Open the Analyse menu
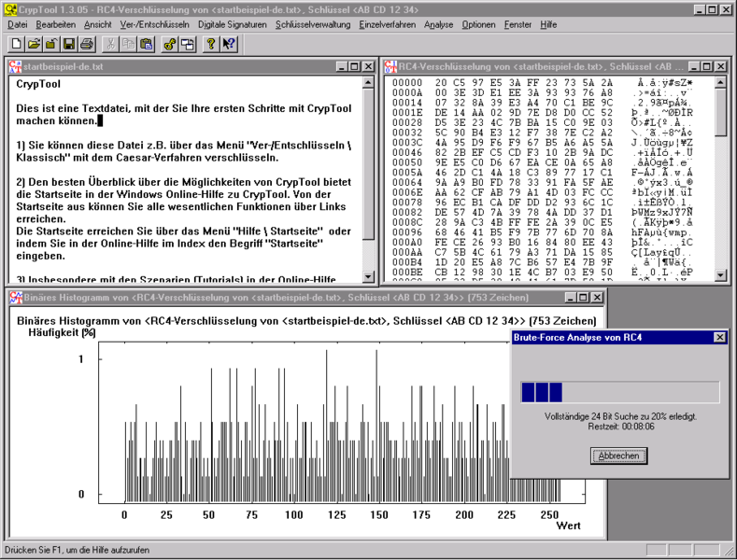The image size is (737, 560). pyautogui.click(x=438, y=24)
